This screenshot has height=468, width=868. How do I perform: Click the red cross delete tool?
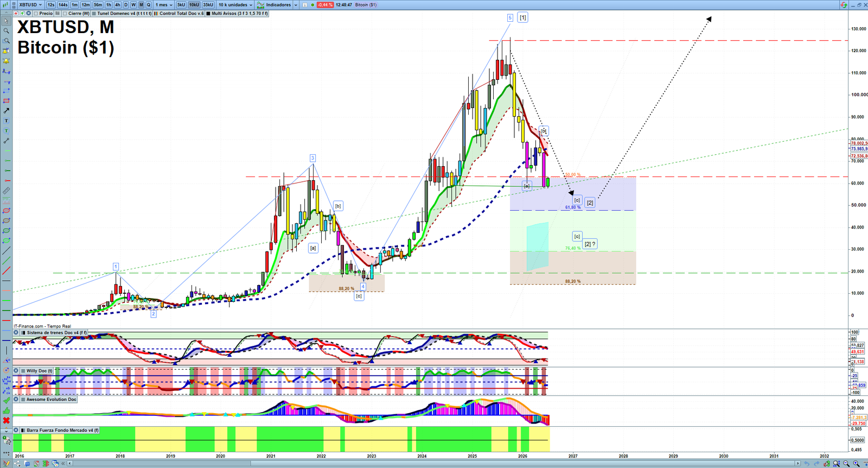(7, 421)
